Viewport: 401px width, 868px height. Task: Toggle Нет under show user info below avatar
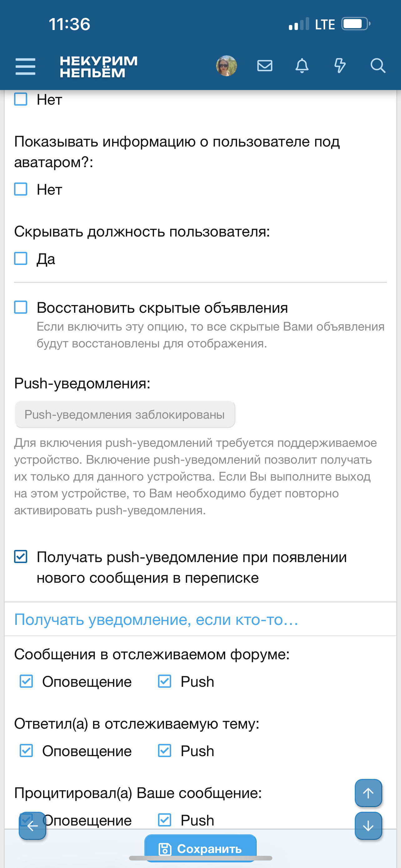tap(21, 189)
